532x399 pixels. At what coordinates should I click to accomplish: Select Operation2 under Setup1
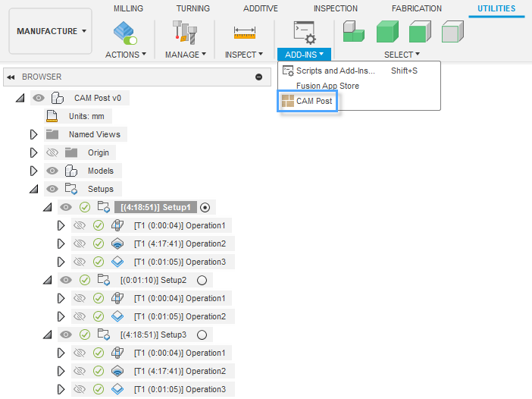pyautogui.click(x=180, y=243)
